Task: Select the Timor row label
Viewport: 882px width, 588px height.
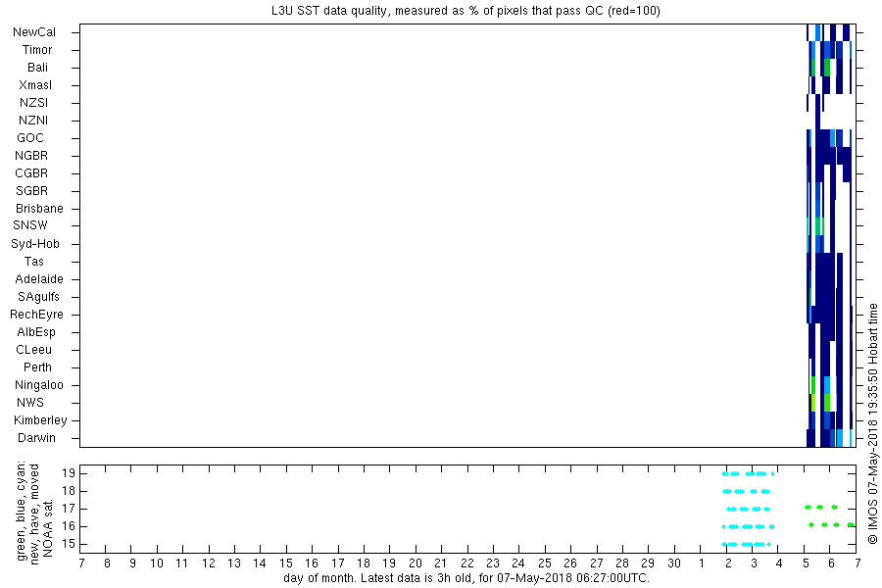Action: [37, 50]
